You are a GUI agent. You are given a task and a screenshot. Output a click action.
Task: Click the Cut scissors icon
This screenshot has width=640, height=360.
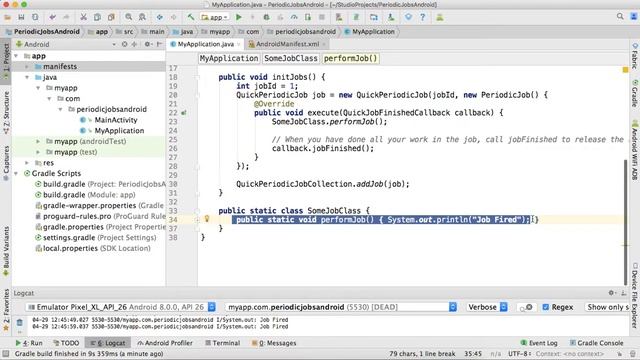83,17
